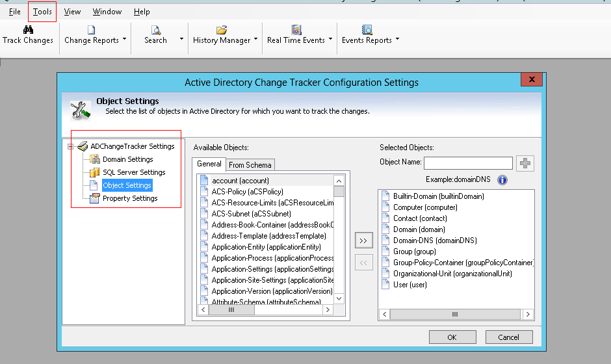Screen dimensions: 611x364
Task: Open the View menu
Action: (72, 12)
